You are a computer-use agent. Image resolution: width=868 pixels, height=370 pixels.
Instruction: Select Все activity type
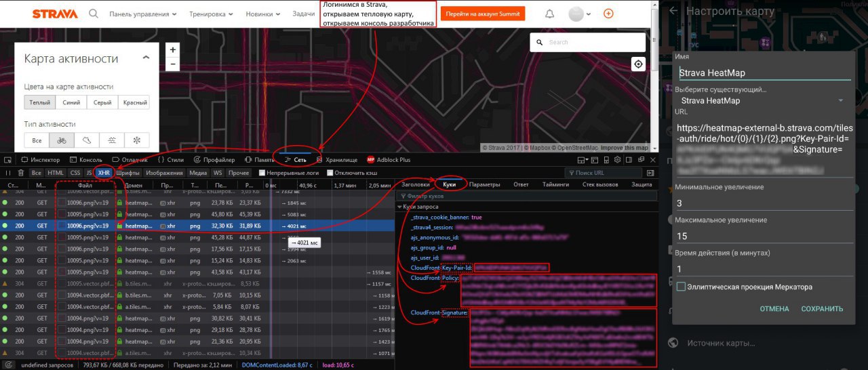click(37, 140)
